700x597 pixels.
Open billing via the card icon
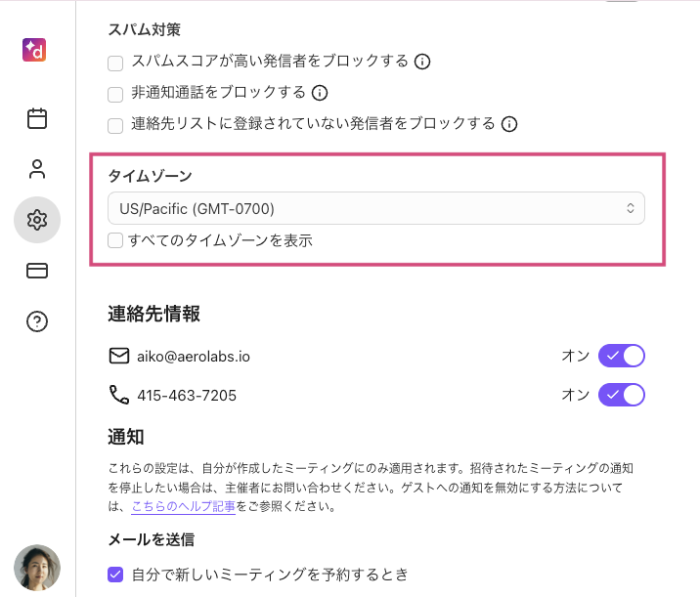(37, 271)
